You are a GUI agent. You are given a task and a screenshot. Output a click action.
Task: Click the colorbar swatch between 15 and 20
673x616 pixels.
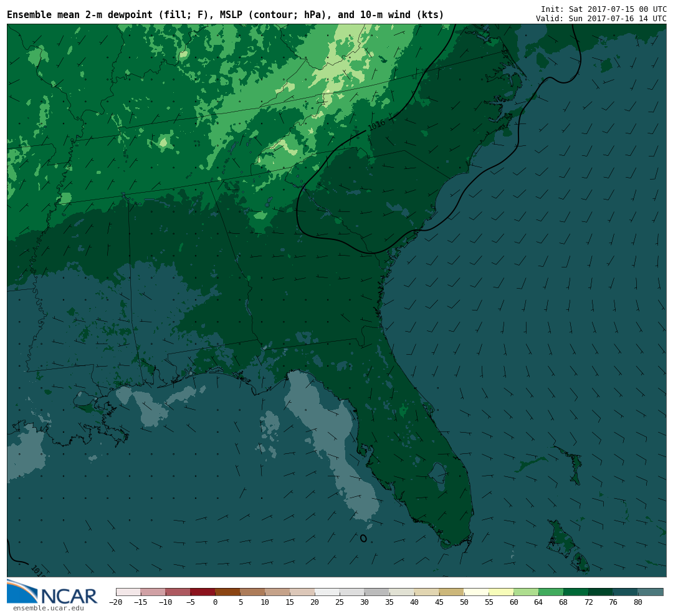303,592
